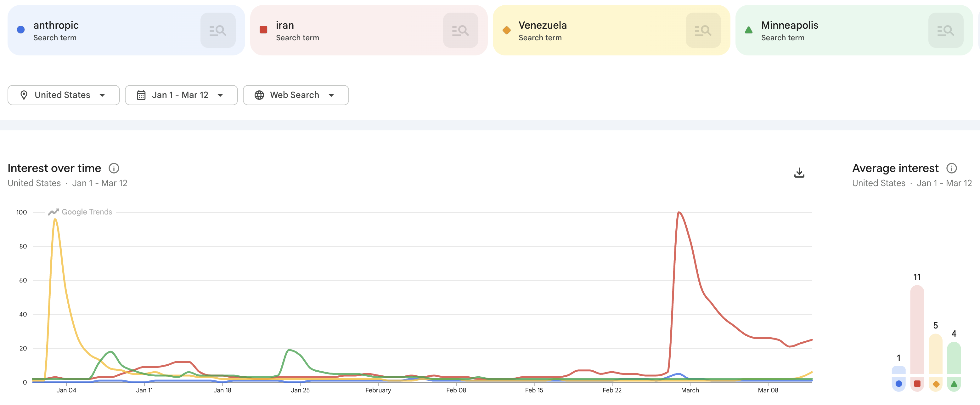The width and height of the screenshot is (980, 405).
Task: Show info about Average interest
Action: pos(951,168)
